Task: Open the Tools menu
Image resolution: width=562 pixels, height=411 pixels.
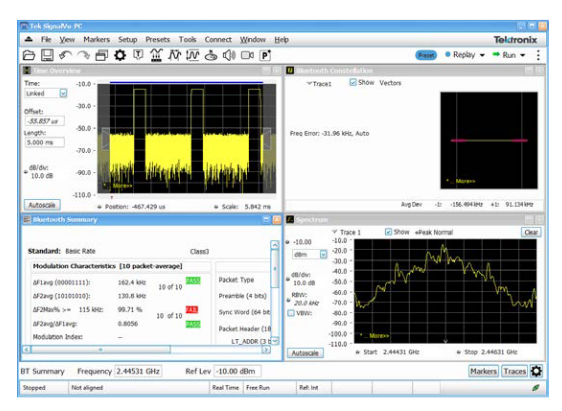Action: pos(187,39)
